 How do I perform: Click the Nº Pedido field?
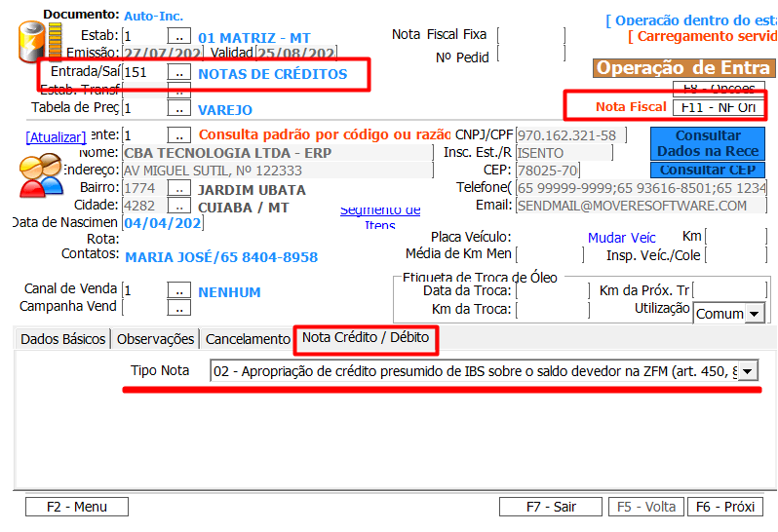point(531,53)
